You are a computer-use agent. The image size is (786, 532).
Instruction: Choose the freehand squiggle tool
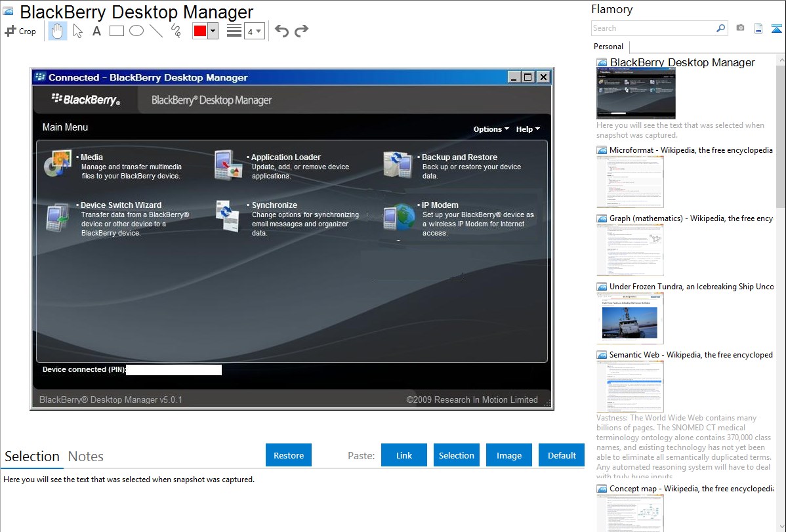pyautogui.click(x=176, y=31)
